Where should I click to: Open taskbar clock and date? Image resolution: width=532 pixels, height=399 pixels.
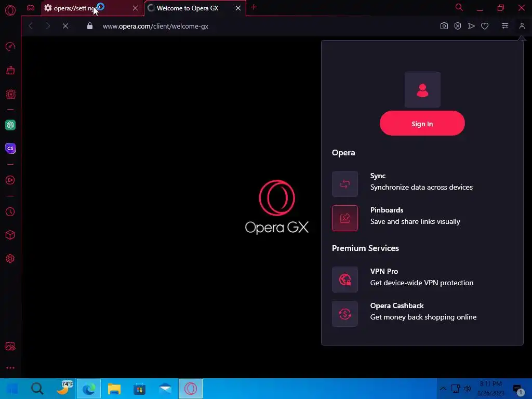[x=490, y=389]
